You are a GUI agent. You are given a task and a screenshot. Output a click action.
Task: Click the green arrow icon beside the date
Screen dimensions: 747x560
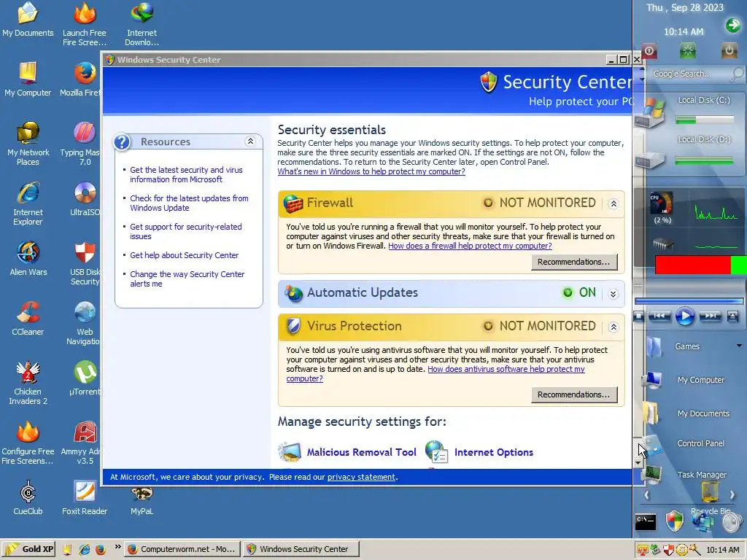(x=732, y=25)
